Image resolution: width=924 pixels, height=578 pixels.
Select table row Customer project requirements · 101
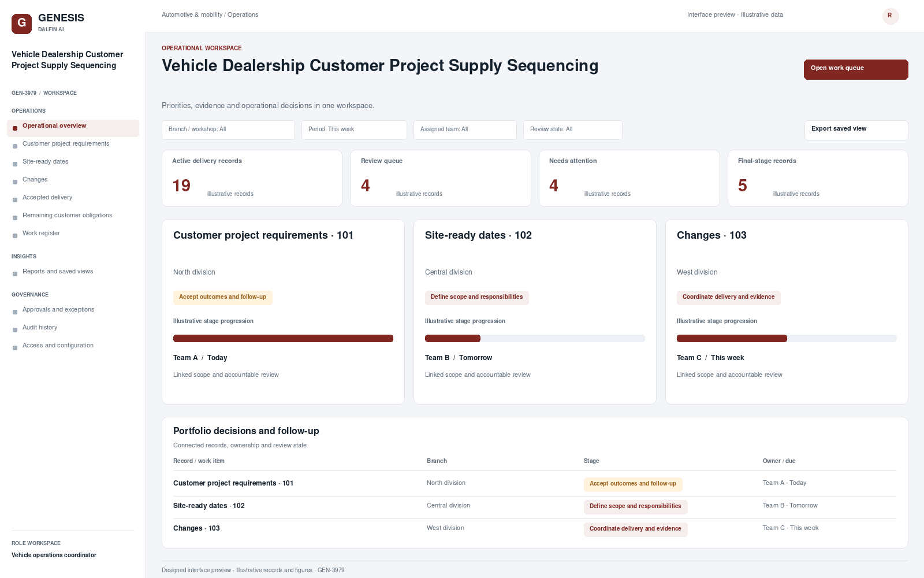(535, 484)
